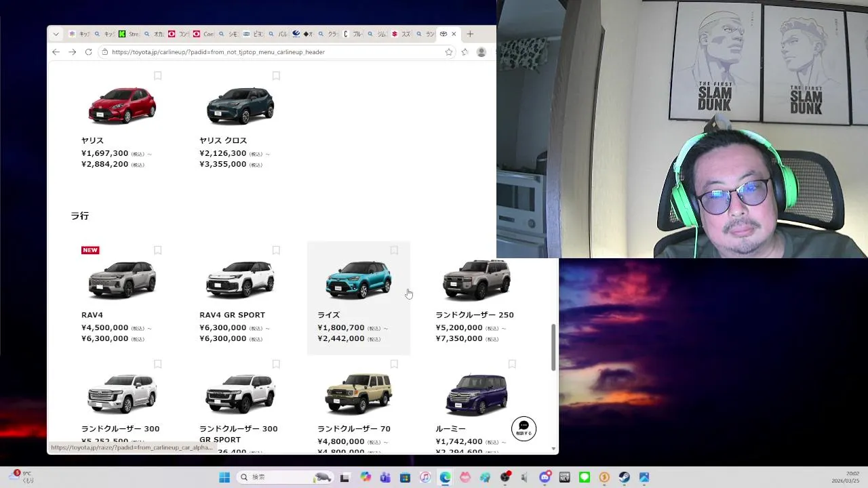Open Steam from taskbar
The width and height of the screenshot is (868, 488).
(x=624, y=477)
